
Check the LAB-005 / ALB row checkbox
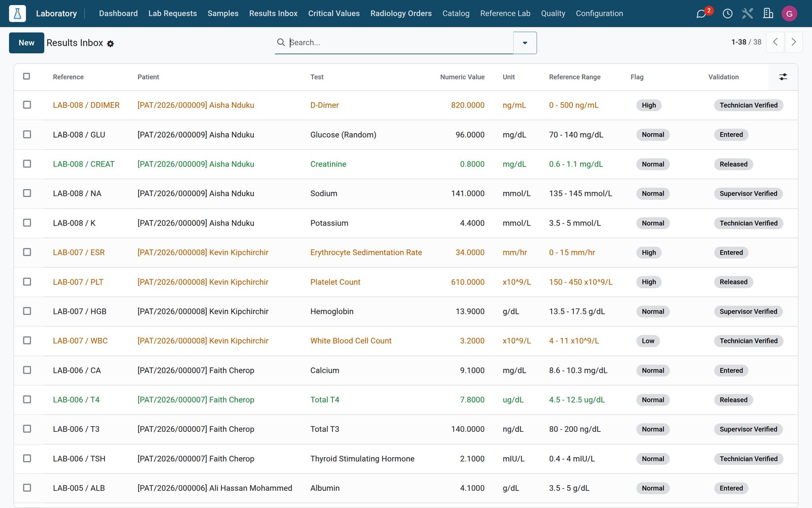pyautogui.click(x=27, y=488)
